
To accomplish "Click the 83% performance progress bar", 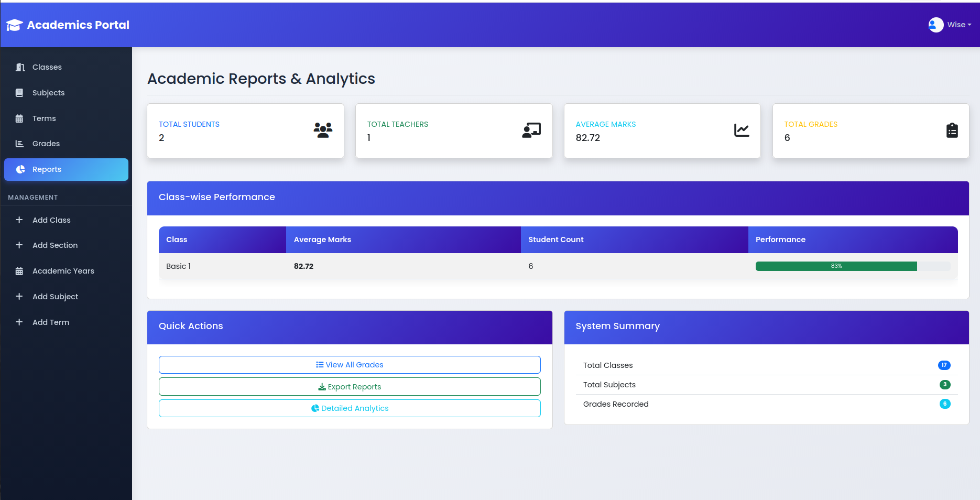I will click(836, 266).
